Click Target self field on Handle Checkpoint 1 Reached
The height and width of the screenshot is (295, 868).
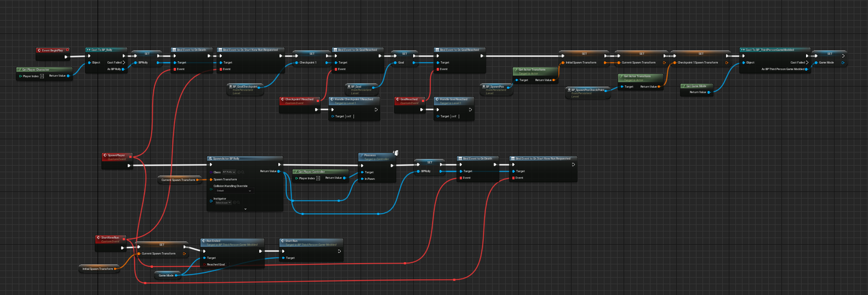[349, 116]
